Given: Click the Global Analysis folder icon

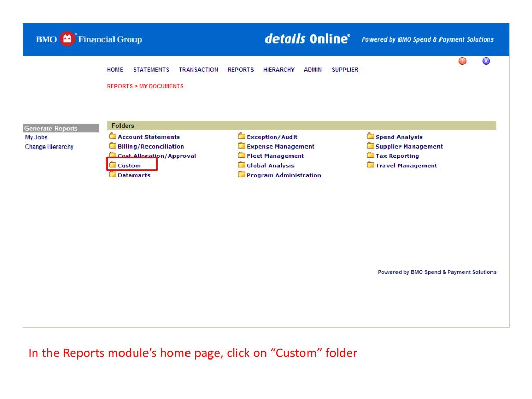Looking at the screenshot, I should [x=242, y=165].
